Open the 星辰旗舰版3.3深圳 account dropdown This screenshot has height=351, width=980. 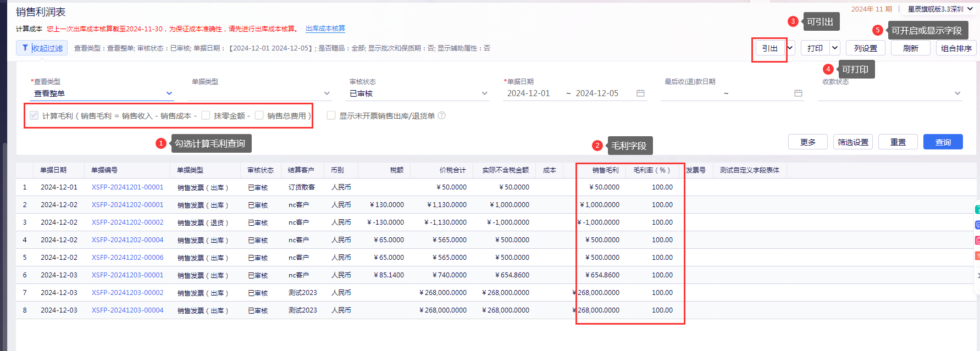(x=940, y=9)
